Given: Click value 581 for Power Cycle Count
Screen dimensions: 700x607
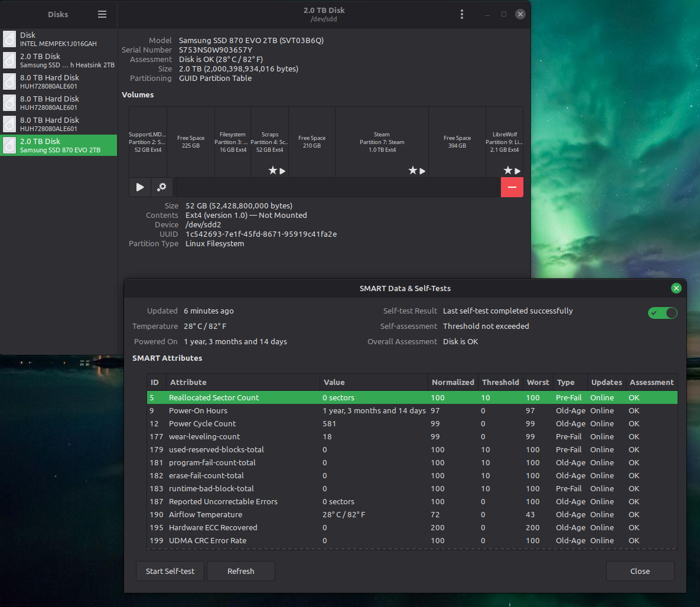Looking at the screenshot, I should [x=329, y=423].
